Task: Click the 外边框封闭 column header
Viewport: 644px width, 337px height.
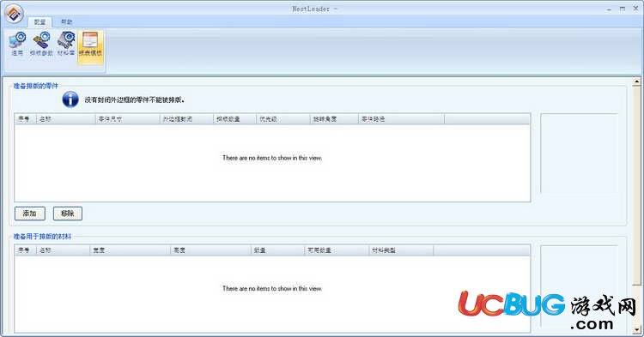Action: tap(186, 119)
